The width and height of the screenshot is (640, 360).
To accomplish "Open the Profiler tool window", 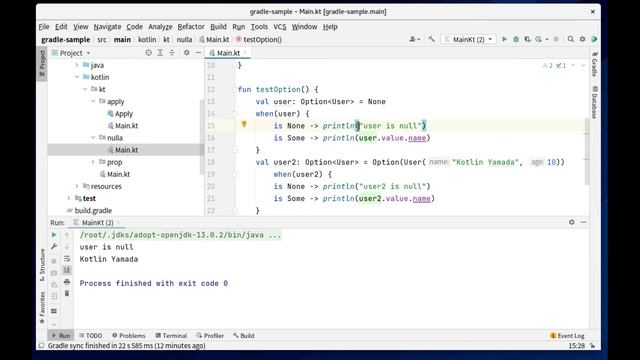I will pyautogui.click(x=210, y=336).
